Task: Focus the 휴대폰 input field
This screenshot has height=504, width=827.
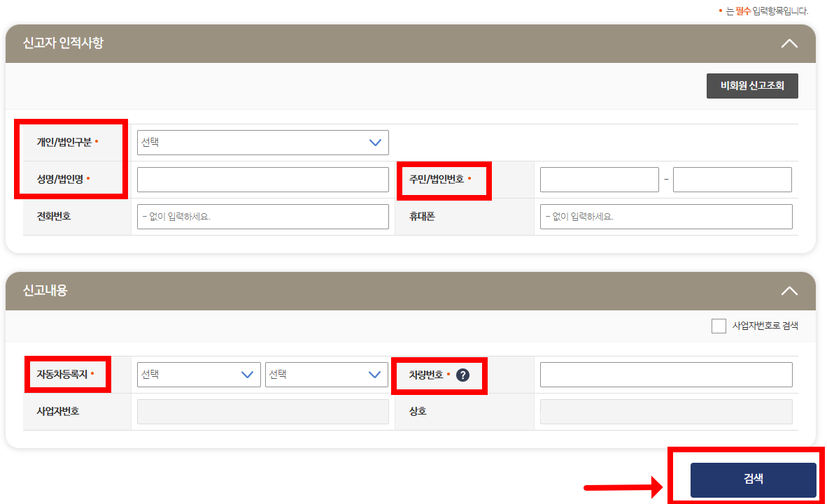Action: (x=666, y=217)
